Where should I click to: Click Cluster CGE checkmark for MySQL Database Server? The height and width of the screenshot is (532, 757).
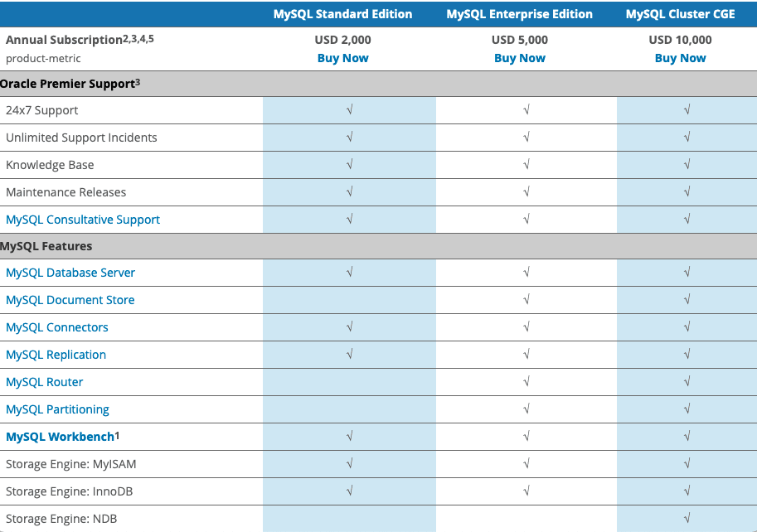687,273
